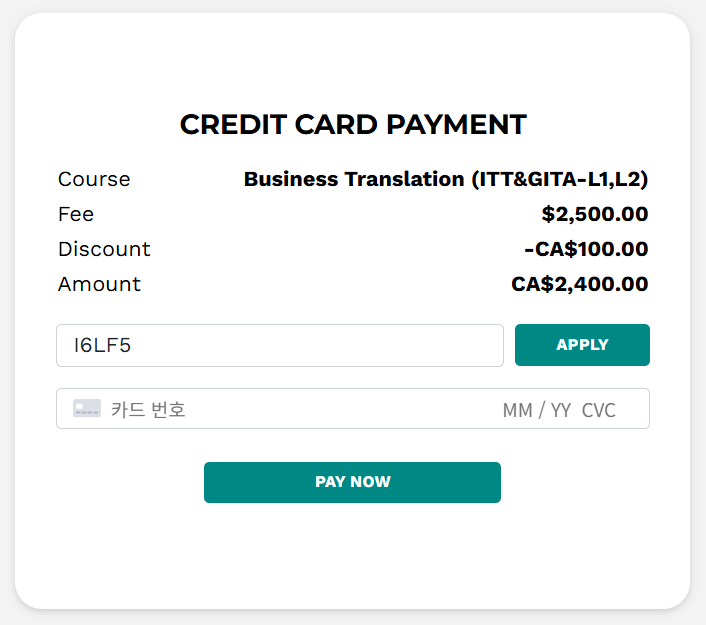Click the CA$2,400.00 total amount
706x625 pixels.
coord(580,284)
